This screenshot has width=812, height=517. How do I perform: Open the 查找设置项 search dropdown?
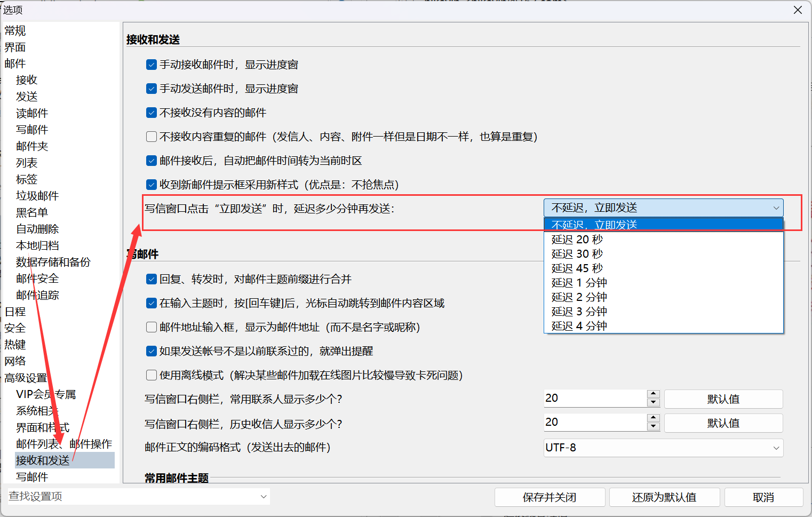(x=264, y=496)
